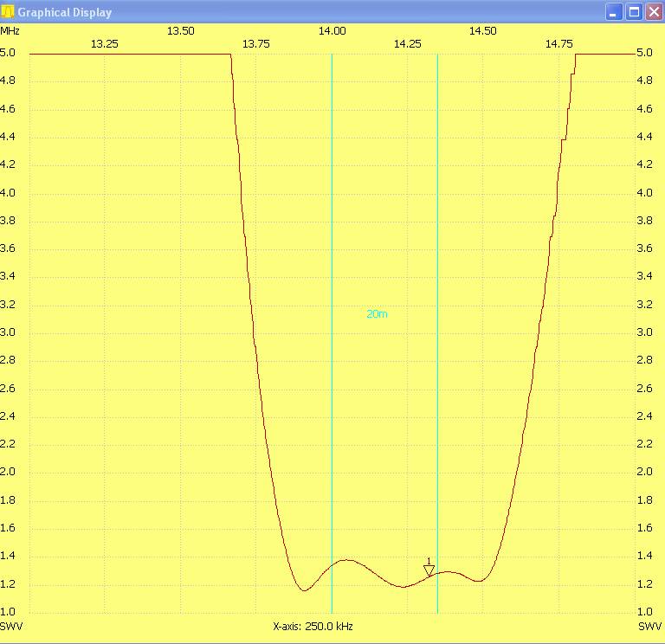Screen dimensions: 665x644
Task: Click the Graphical Display app icon in title bar
Action: tap(9, 12)
